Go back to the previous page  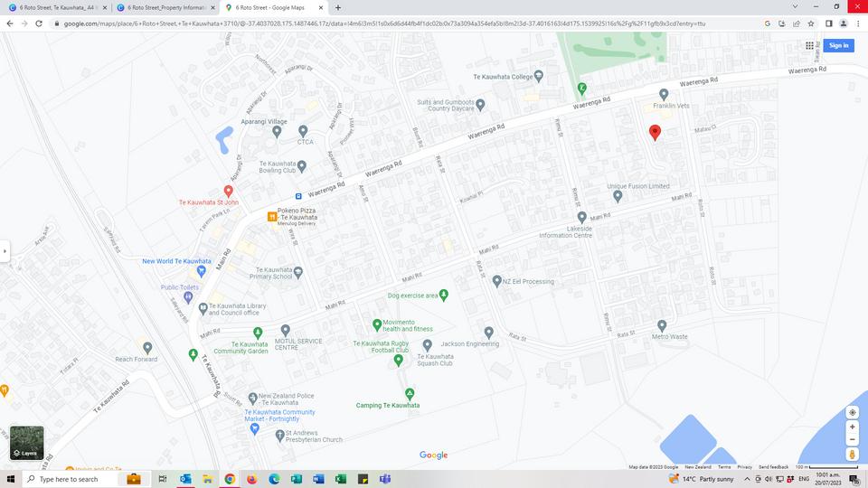coord(10,23)
